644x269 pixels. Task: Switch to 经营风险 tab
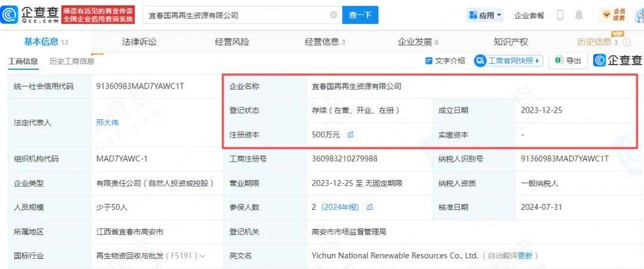(232, 42)
